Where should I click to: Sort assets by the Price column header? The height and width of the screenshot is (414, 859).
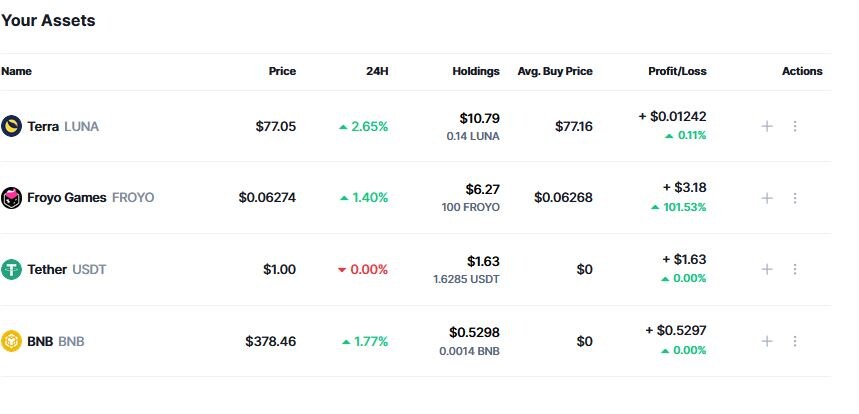(282, 71)
